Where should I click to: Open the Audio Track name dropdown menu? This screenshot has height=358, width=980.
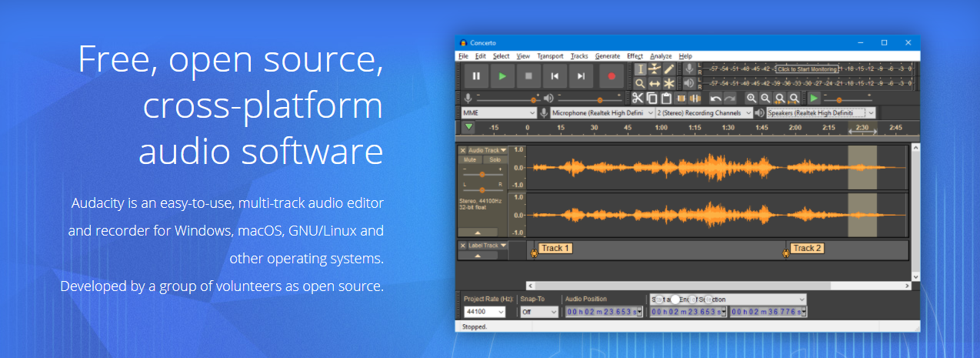488,150
